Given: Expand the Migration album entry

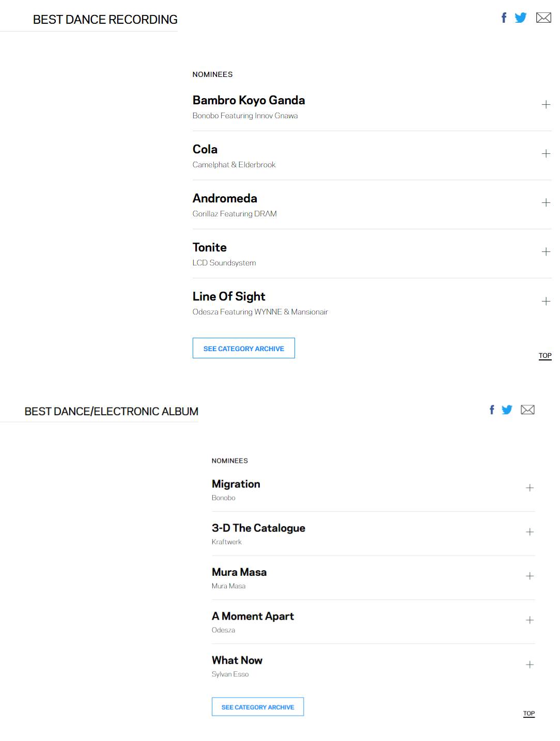Looking at the screenshot, I should pyautogui.click(x=530, y=488).
